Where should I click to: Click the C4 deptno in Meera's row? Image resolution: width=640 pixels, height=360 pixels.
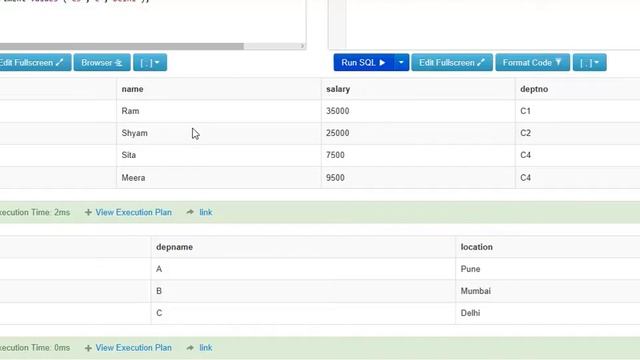525,178
